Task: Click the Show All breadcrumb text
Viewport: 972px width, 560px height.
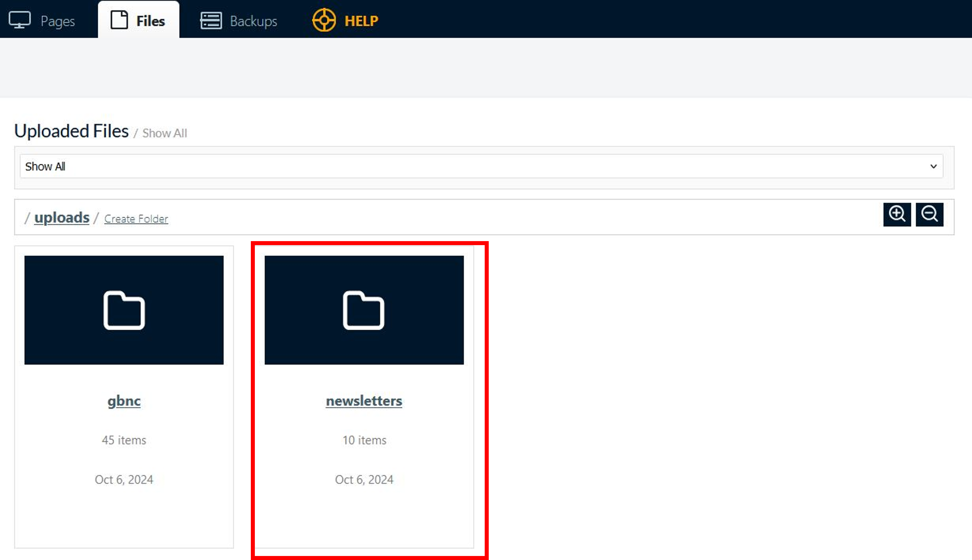Action: coord(164,133)
